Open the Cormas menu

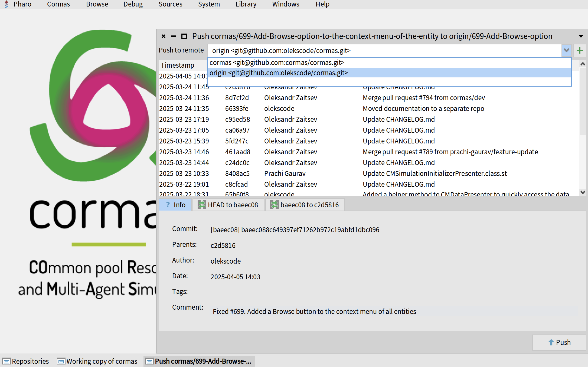(58, 4)
